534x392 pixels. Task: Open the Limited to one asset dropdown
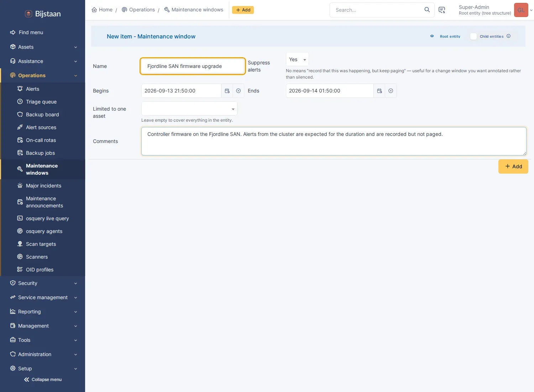click(x=189, y=108)
